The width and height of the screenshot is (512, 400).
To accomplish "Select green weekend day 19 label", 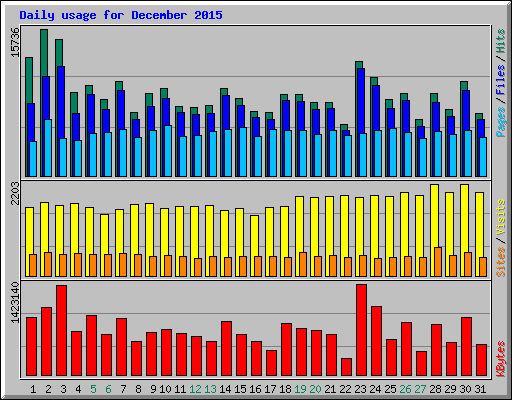I will [300, 389].
